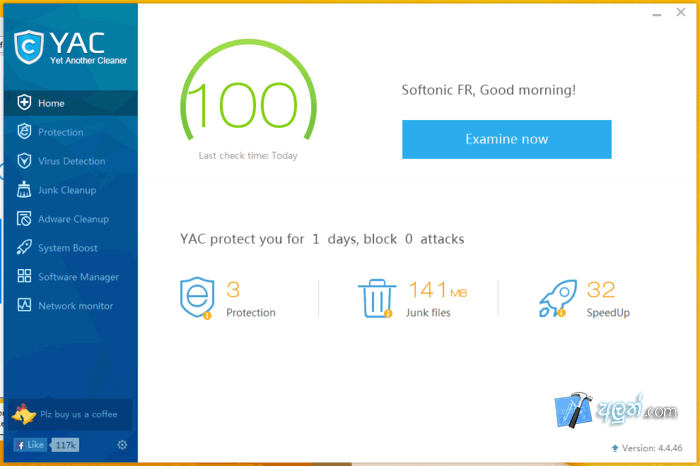Click the Junk Cleanup broom icon
The image size is (700, 466).
(24, 190)
